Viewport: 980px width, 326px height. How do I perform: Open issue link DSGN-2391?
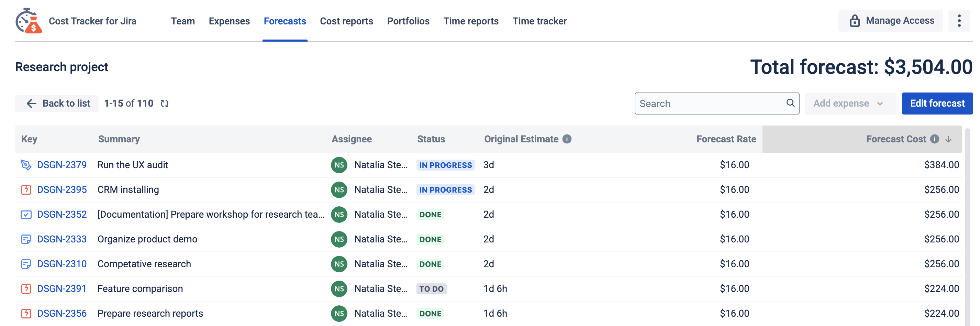tap(62, 289)
